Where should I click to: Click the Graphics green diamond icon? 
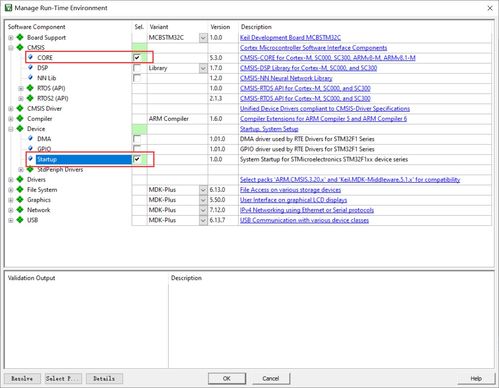(20, 200)
